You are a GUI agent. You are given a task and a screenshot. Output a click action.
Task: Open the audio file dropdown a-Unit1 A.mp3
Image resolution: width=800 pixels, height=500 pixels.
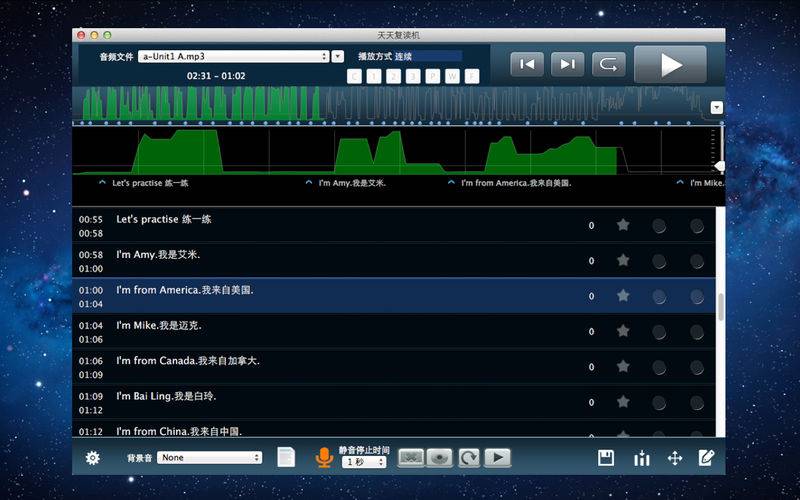coord(234,57)
